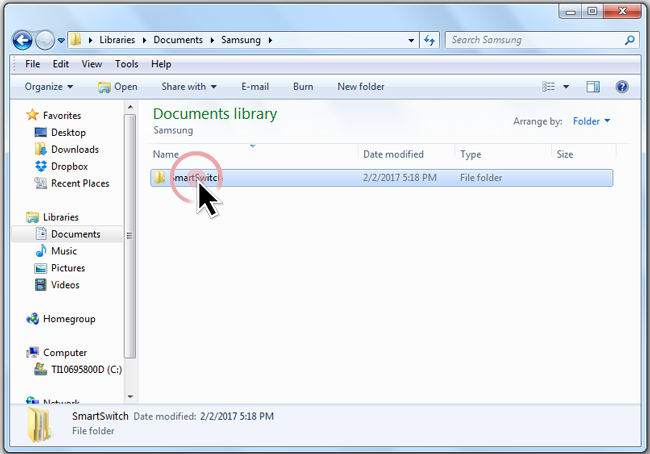Click the Dropbox icon in Favorites
The width and height of the screenshot is (650, 454).
pyautogui.click(x=41, y=166)
